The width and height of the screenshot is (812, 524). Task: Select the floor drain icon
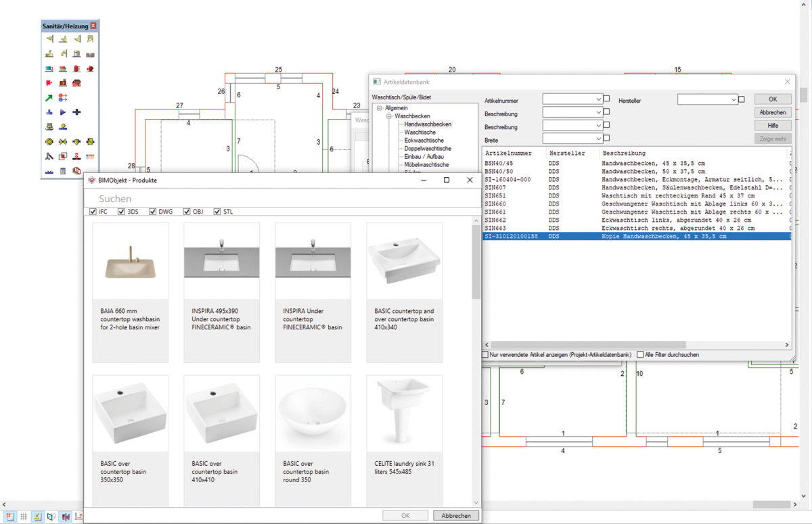pos(49,126)
